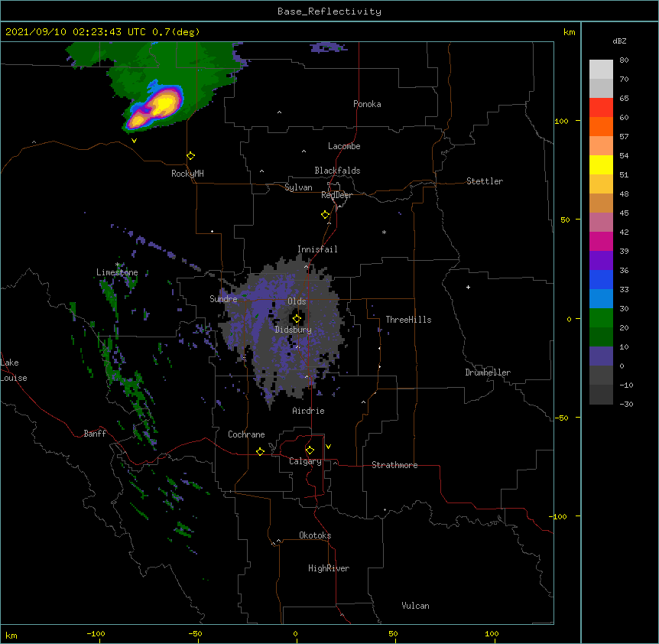Screen dimensions: 659x644
Task: Select the RockyMH label
Action: [187, 174]
